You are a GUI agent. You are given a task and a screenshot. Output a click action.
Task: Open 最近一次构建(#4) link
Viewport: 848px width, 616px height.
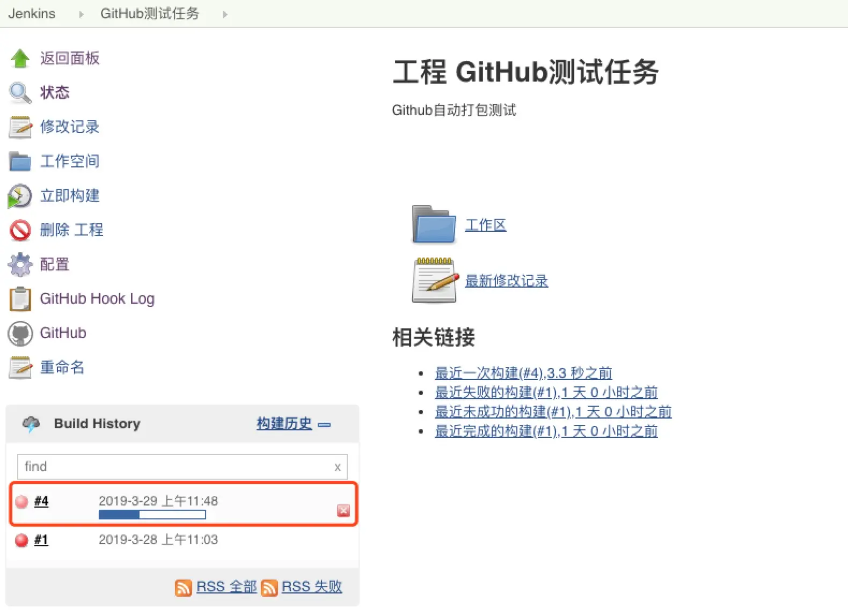click(523, 373)
